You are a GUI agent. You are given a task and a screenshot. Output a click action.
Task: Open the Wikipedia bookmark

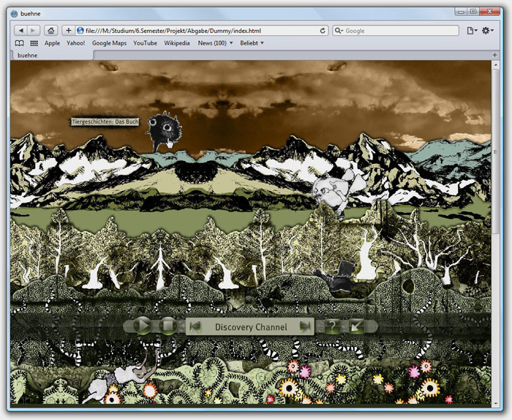[x=176, y=43]
